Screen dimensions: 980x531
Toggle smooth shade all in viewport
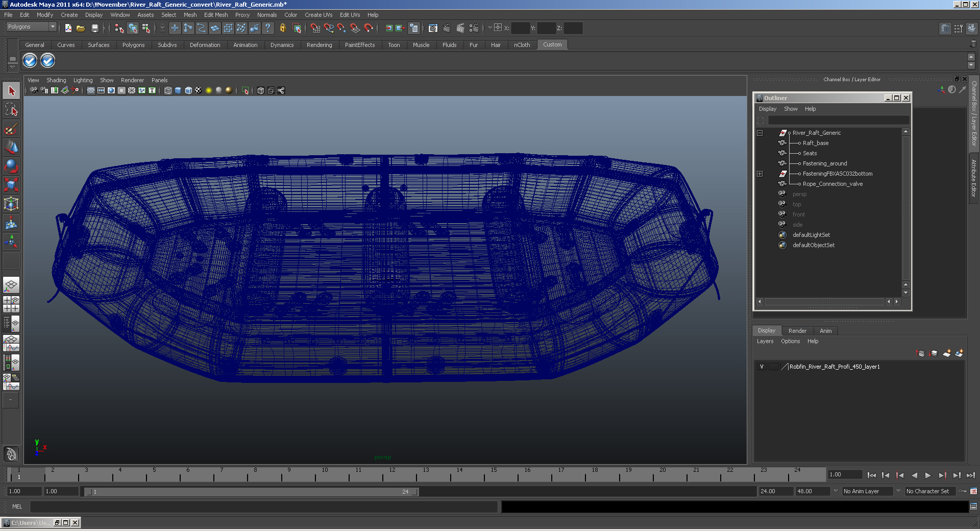(x=178, y=90)
